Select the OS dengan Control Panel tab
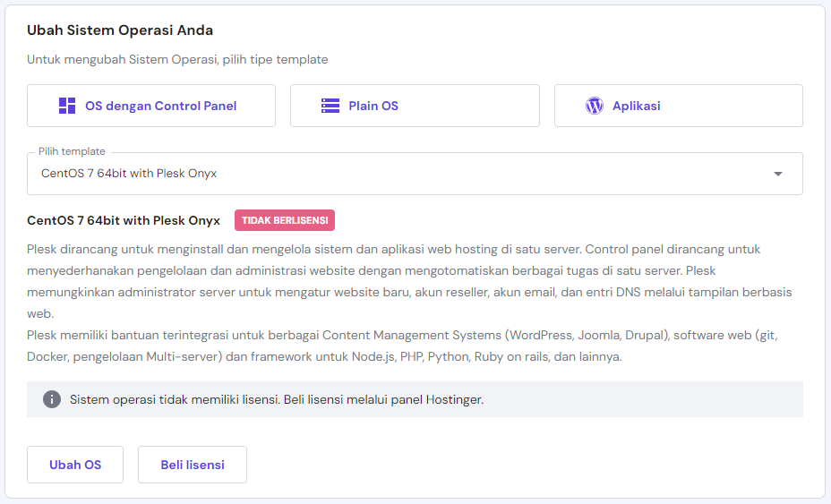This screenshot has width=831, height=504. [x=151, y=106]
